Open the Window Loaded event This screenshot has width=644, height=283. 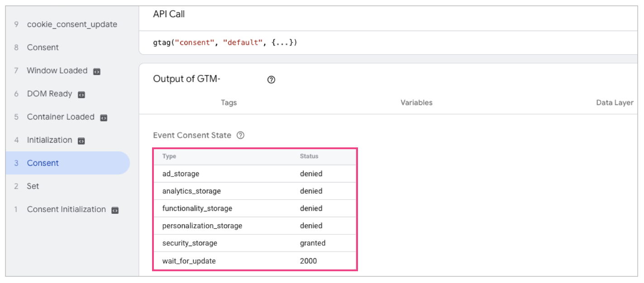(x=57, y=71)
